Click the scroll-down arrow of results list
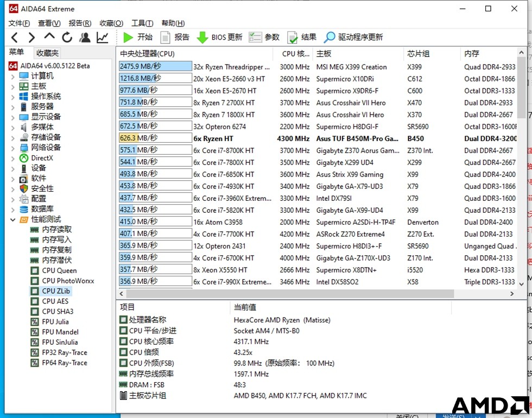The width and height of the screenshot is (532, 418). click(x=522, y=284)
